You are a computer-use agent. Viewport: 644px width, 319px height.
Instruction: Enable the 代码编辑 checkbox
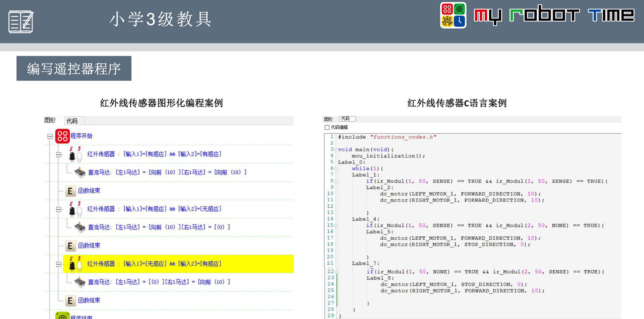pyautogui.click(x=327, y=128)
